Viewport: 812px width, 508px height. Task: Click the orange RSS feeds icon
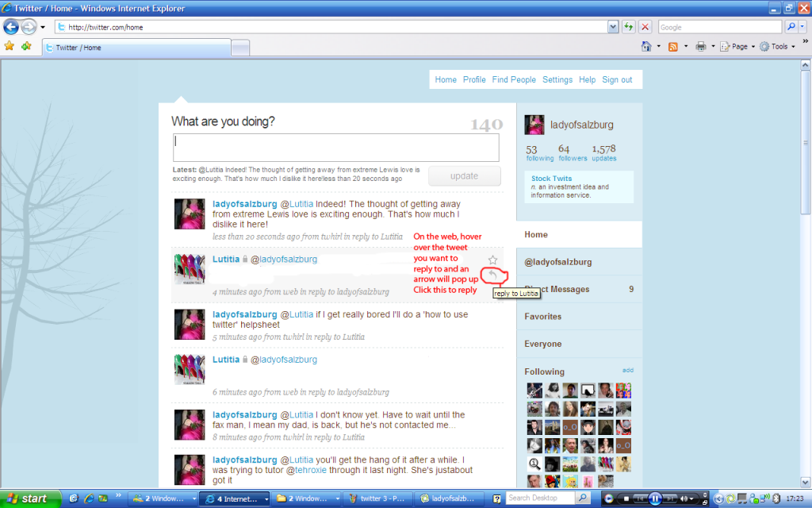click(673, 47)
